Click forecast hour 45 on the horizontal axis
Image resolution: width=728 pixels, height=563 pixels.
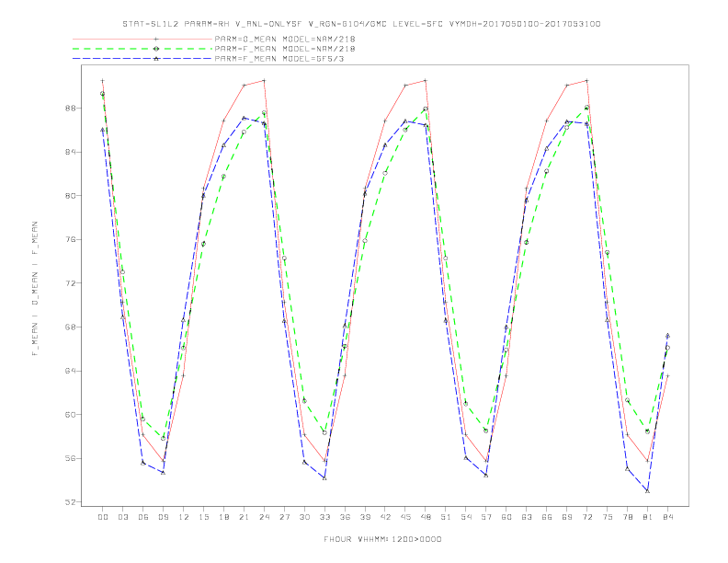point(405,517)
